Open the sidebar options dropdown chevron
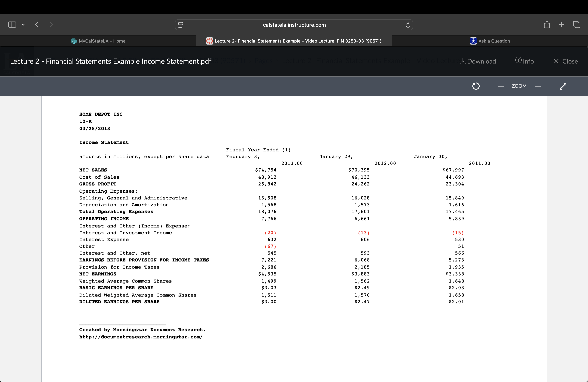 click(23, 25)
